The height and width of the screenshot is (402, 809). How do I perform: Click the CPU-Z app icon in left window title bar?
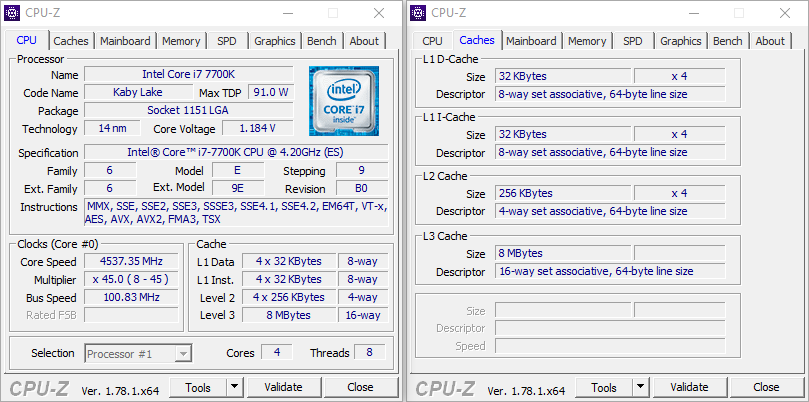pyautogui.click(x=12, y=12)
